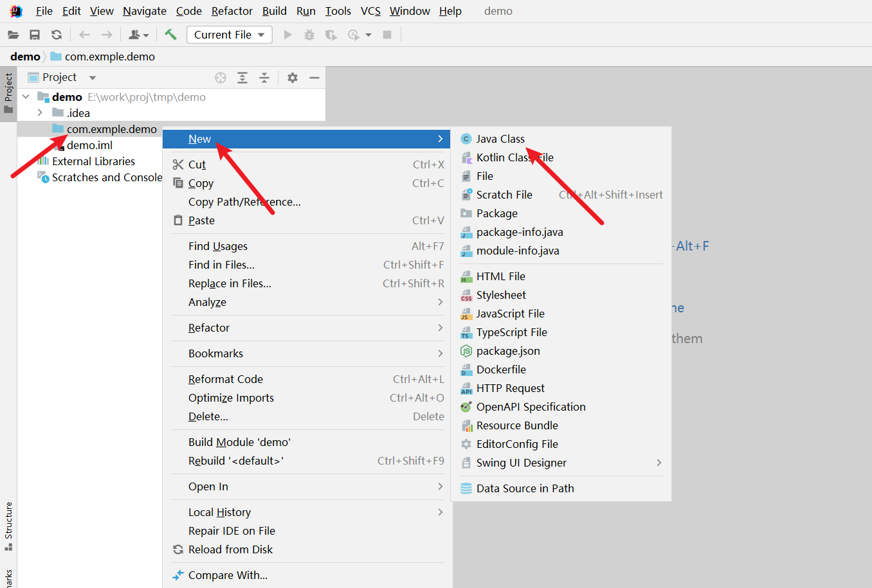Image resolution: width=872 pixels, height=588 pixels.
Task: Select demo.iml file in project tree
Action: click(89, 145)
